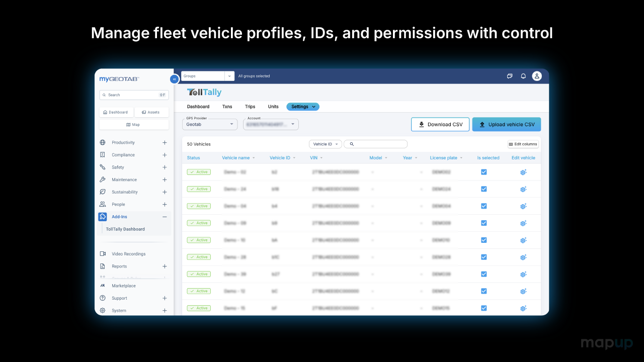Open the Account dropdown

[x=271, y=124]
